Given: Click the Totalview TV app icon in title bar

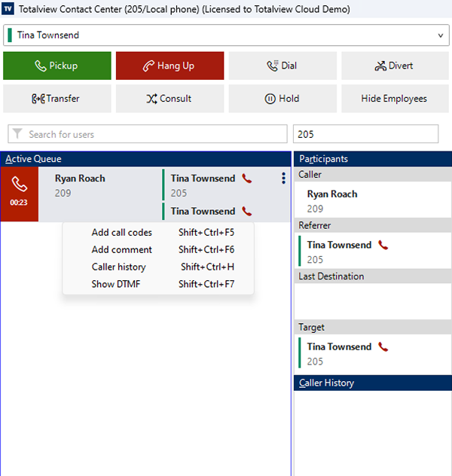Looking at the screenshot, I should (8, 9).
